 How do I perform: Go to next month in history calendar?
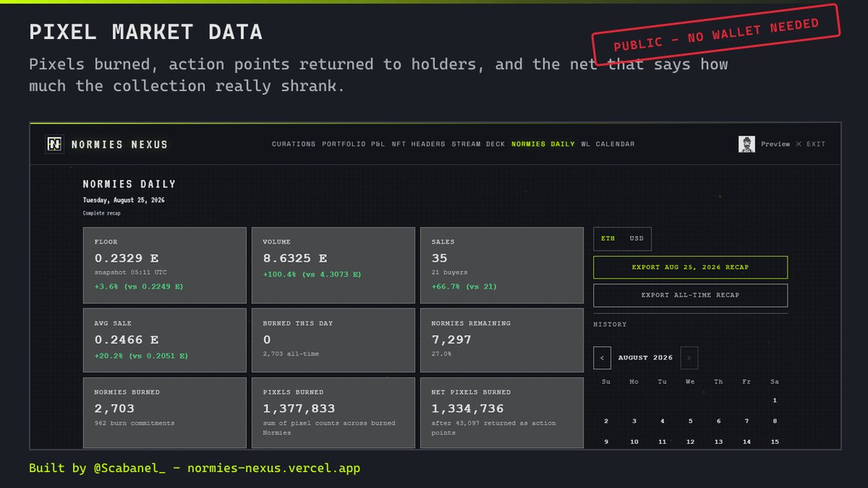pos(689,358)
